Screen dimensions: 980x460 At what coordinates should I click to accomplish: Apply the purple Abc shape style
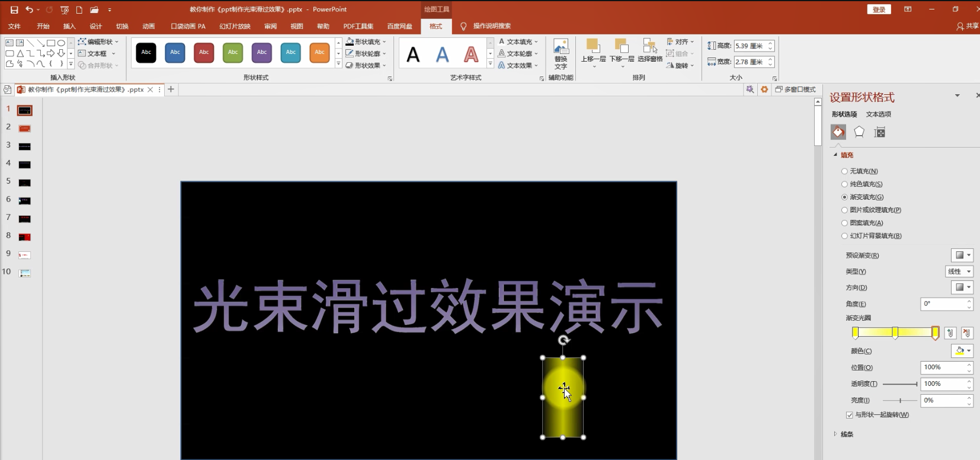[x=262, y=53]
